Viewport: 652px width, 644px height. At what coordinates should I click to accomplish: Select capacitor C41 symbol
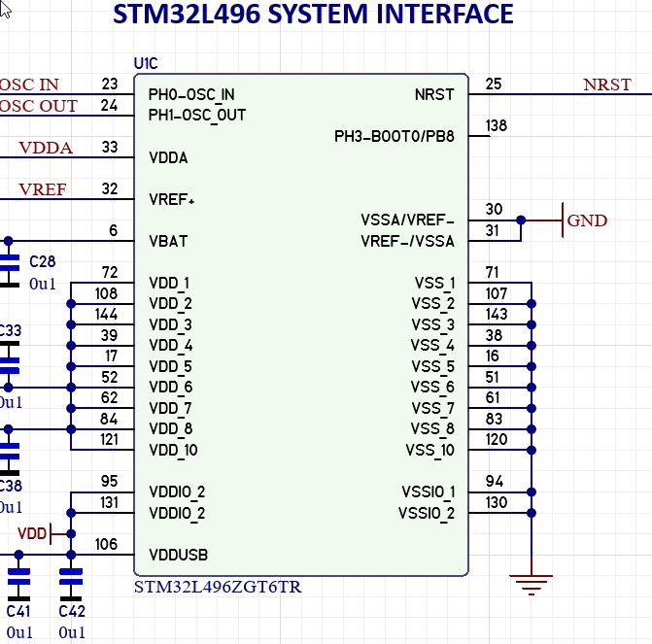pos(18,583)
